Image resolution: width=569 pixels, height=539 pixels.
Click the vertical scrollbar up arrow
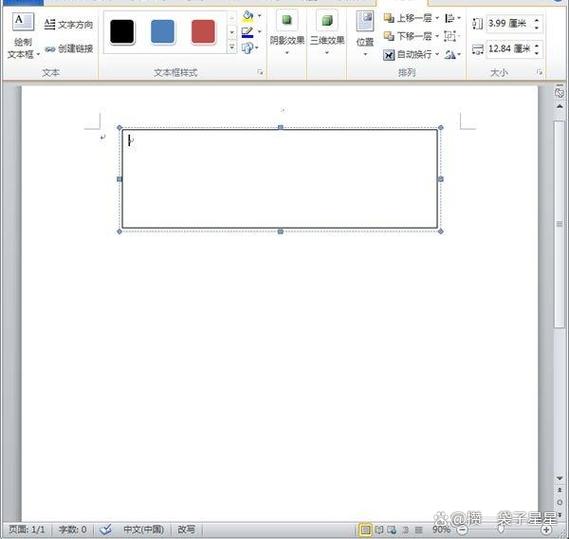click(x=559, y=106)
